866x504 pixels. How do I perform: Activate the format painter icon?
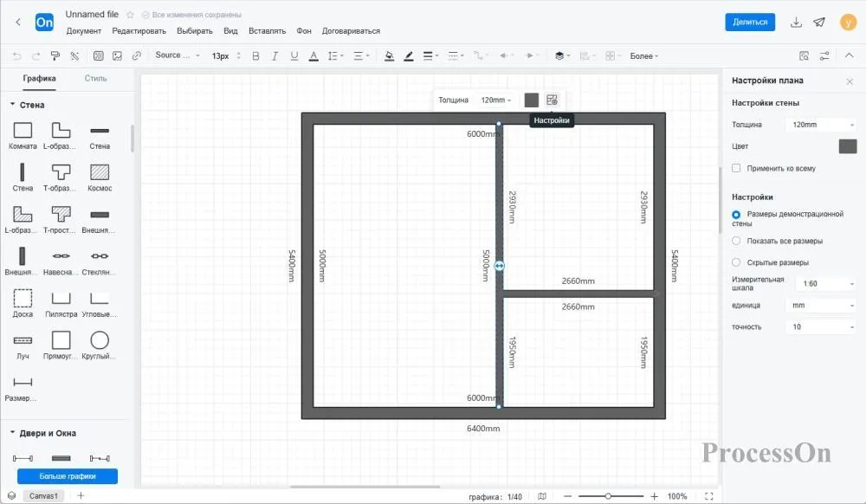coord(55,55)
